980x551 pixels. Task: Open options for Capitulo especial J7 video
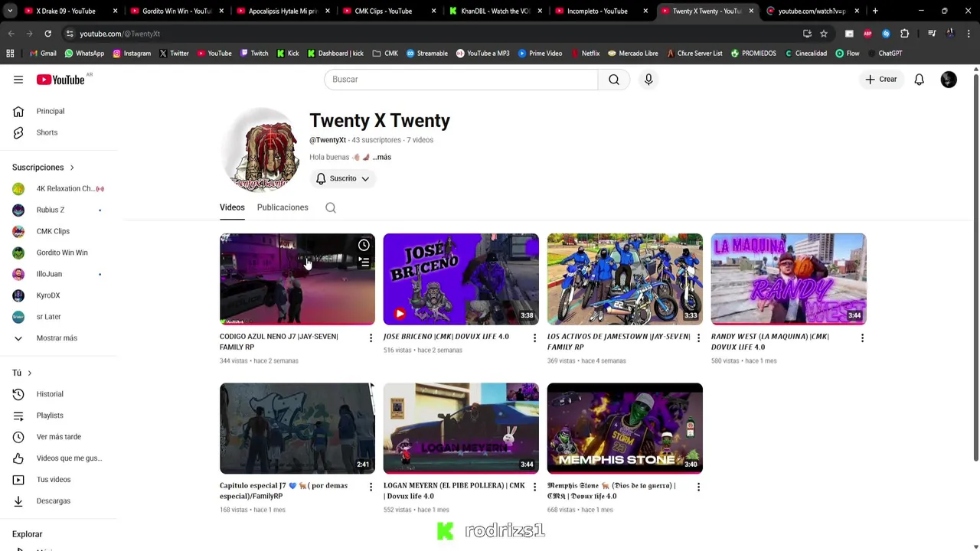[x=371, y=487]
